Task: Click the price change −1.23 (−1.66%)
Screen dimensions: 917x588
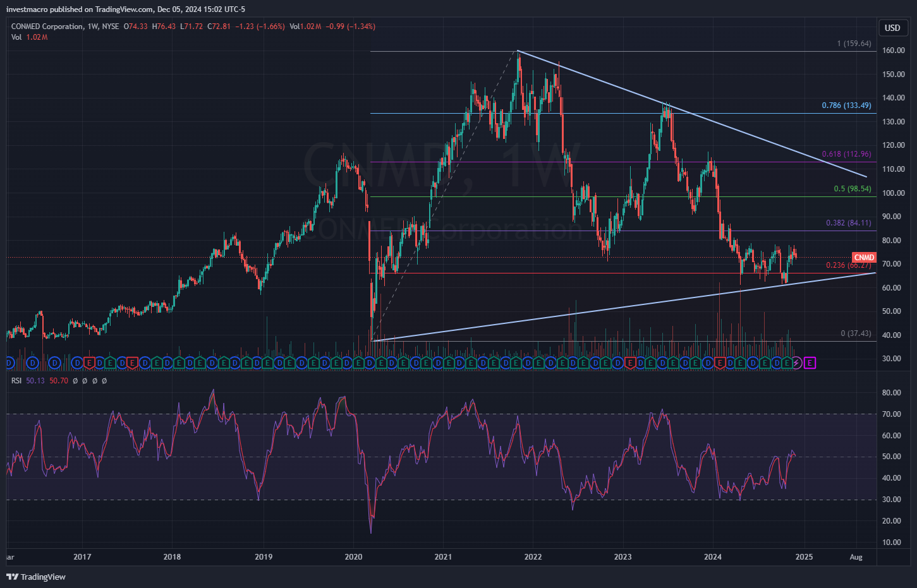Action: click(x=260, y=27)
